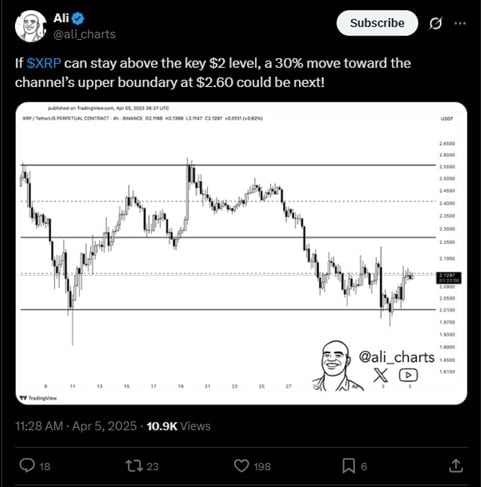Click the 198 likes count

coord(262,466)
